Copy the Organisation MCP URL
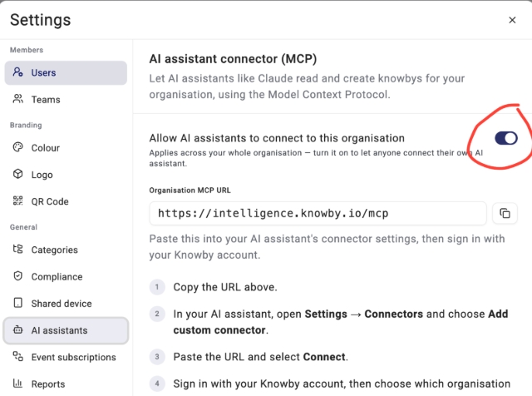This screenshot has width=532, height=396. 505,213
